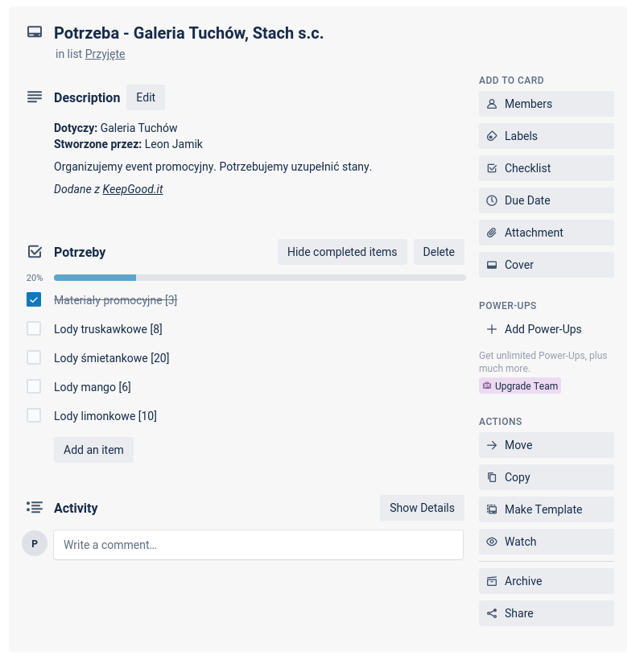Open the Move card action

[546, 445]
